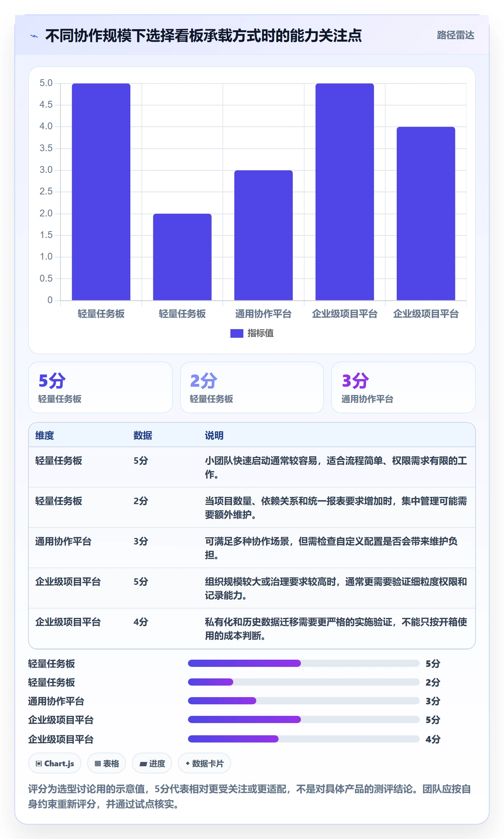Click the chart title 不同协作规模下选择看板承载方式时的能力关注点
Image resolution: width=504 pixels, height=839 pixels.
tap(203, 36)
